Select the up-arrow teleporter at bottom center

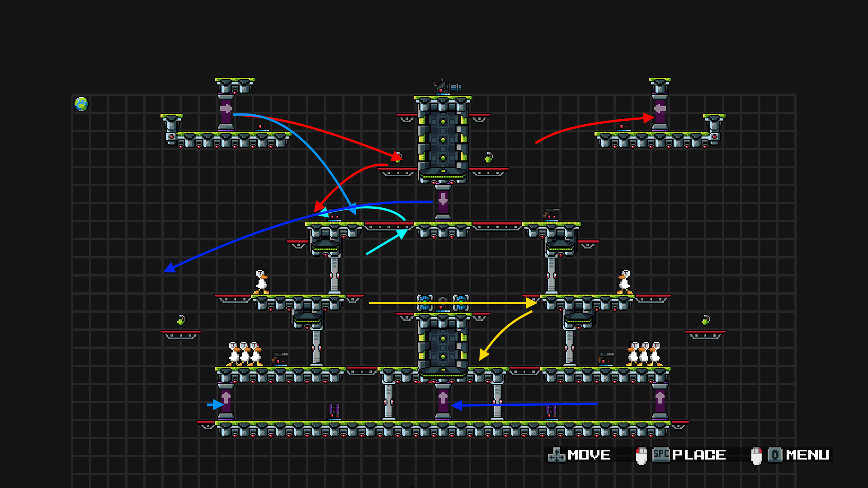[x=443, y=401]
